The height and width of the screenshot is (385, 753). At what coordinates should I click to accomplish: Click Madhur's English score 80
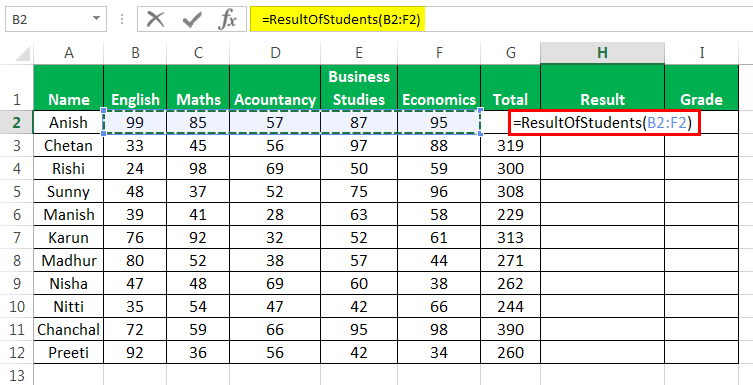135,261
